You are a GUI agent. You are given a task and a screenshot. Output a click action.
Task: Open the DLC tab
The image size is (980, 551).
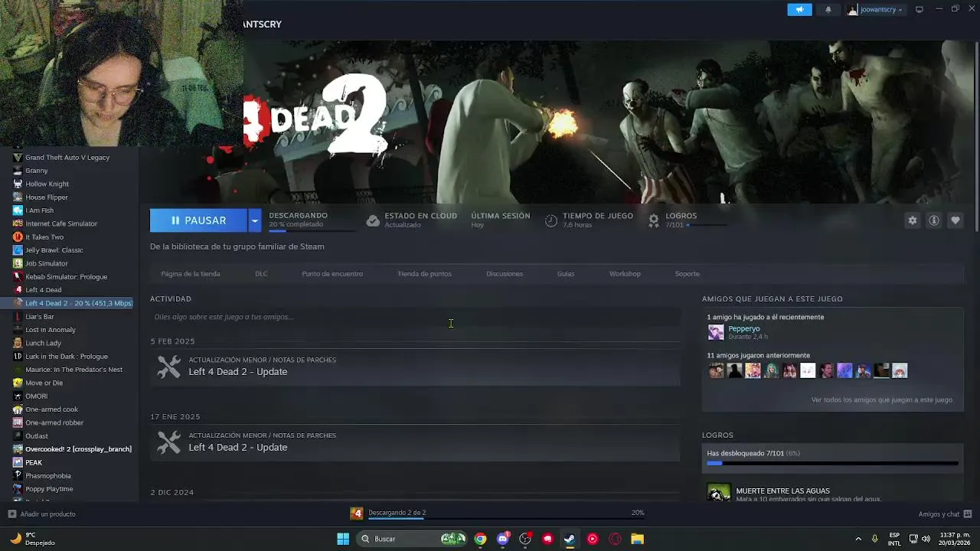261,274
